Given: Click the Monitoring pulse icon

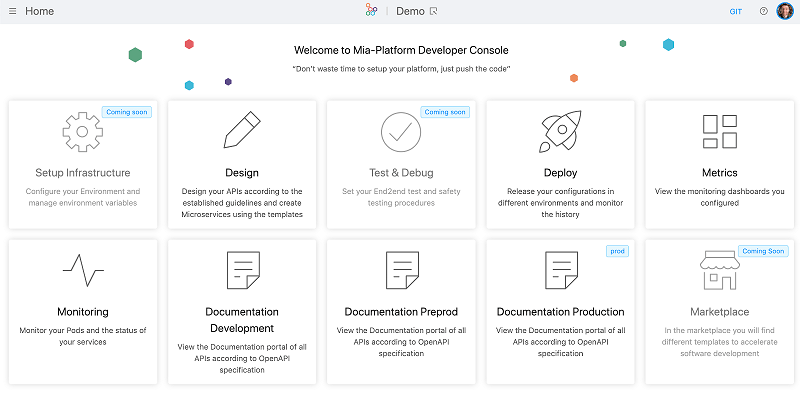Looking at the screenshot, I should point(83,270).
